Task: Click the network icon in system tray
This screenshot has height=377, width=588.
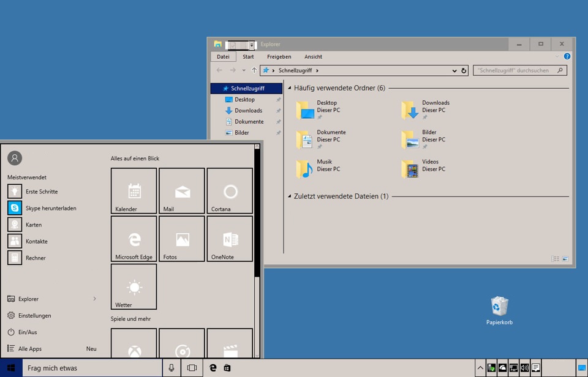Action: [x=513, y=368]
